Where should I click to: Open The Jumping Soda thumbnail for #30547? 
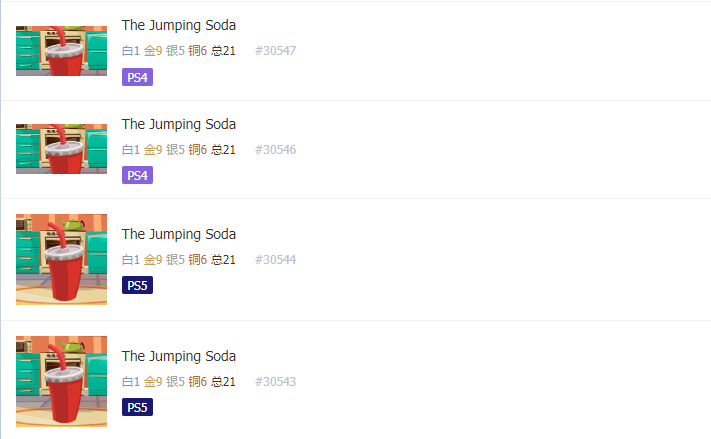coord(61,51)
